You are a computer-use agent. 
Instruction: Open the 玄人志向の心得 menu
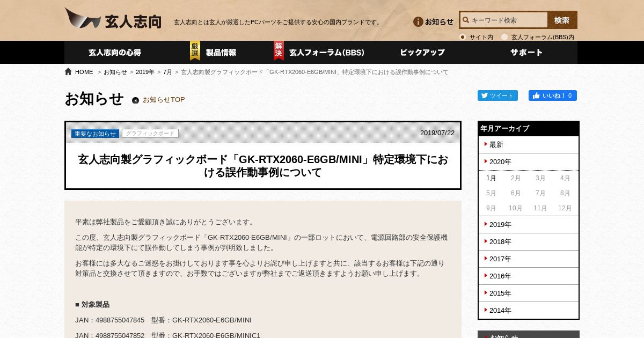(115, 53)
